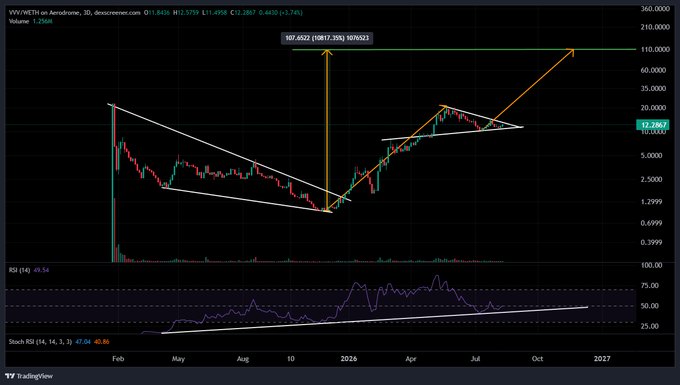Viewport: 680px width, 385px height.
Task: Click the current price tag 12.2867
Action: (653, 125)
